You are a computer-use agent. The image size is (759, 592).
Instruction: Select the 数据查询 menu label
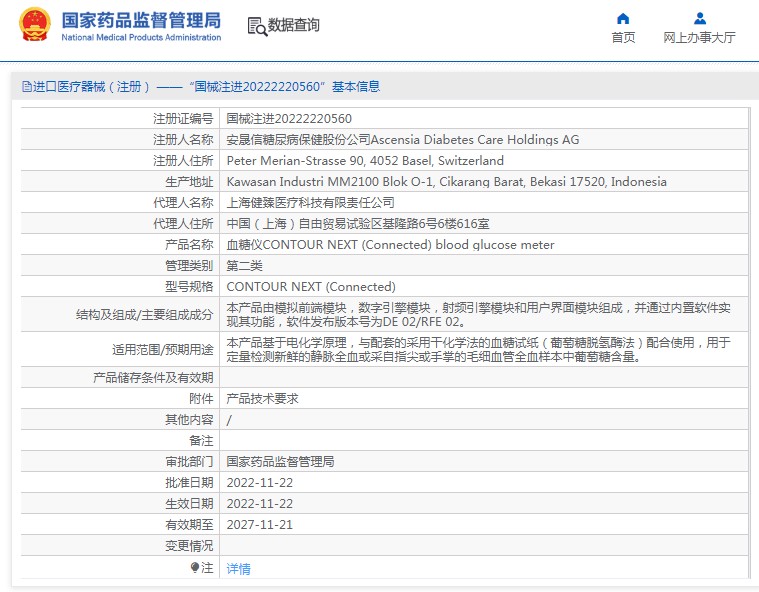294,25
